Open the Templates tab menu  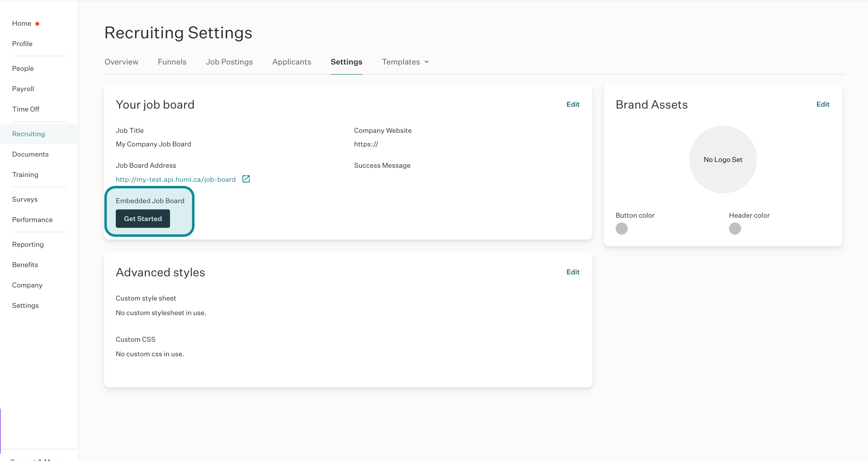(x=405, y=62)
